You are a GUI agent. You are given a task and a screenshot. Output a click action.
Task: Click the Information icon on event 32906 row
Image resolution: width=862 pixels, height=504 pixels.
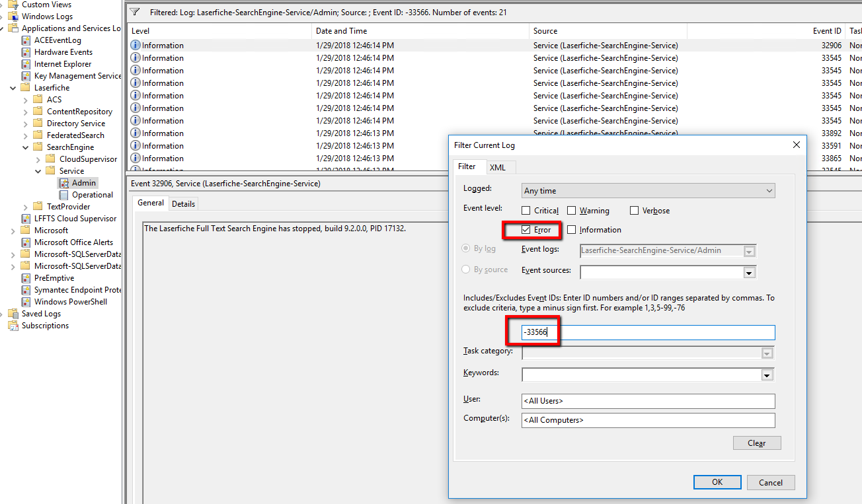[136, 46]
